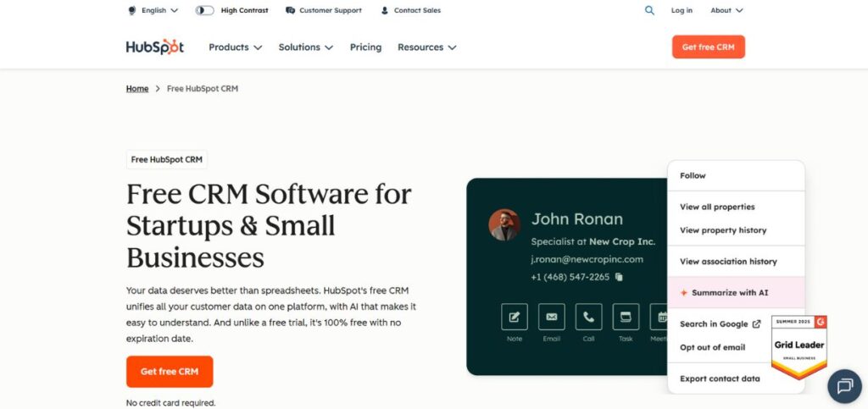
Task: Click the Contact Sales link text
Action: click(417, 10)
